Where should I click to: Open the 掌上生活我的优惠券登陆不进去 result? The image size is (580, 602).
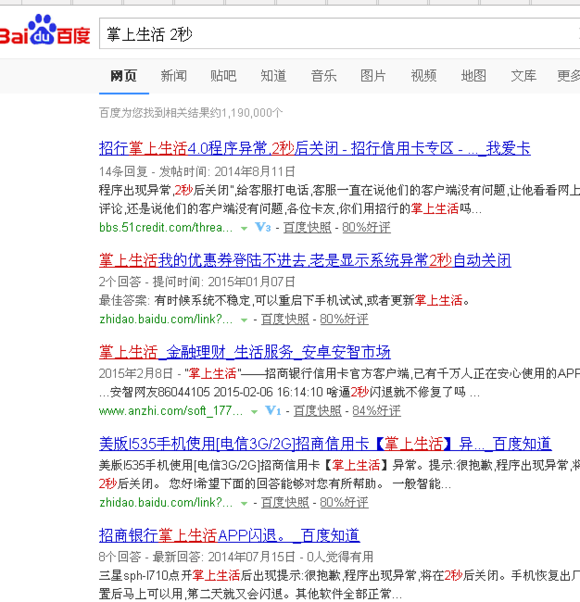click(305, 260)
